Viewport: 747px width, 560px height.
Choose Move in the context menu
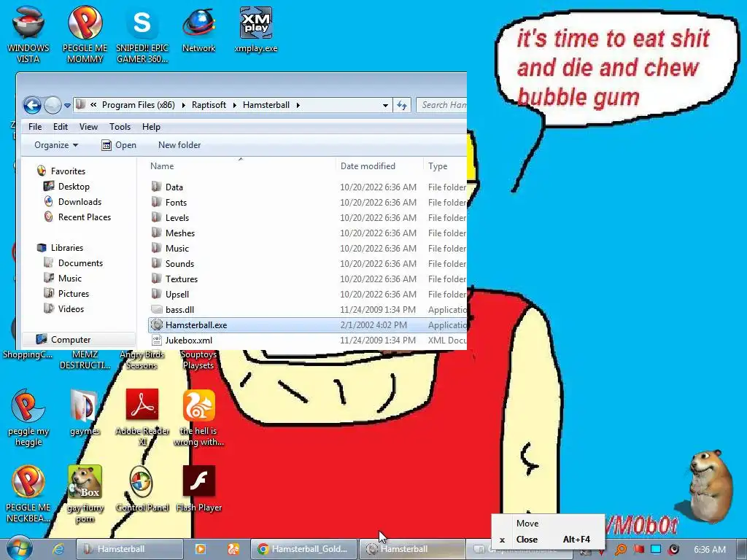pyautogui.click(x=548, y=523)
